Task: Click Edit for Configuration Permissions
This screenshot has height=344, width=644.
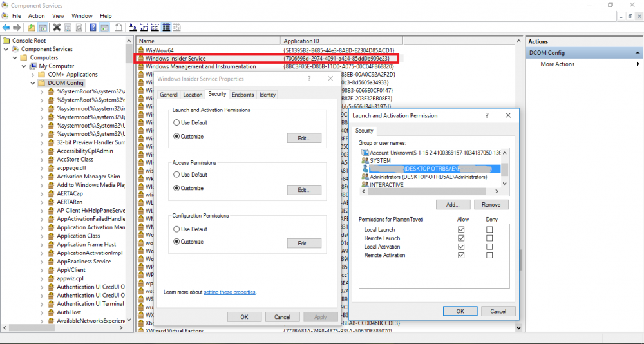Action: (304, 244)
